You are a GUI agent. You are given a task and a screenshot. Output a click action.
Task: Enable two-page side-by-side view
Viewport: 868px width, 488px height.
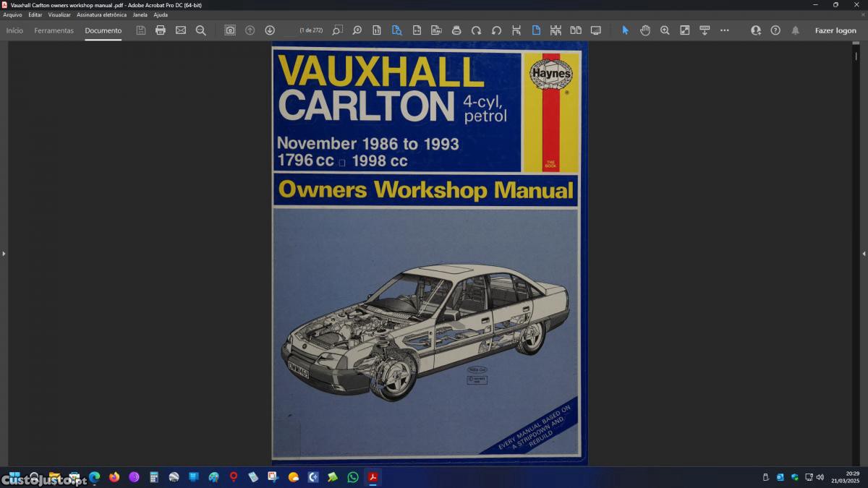tap(576, 30)
